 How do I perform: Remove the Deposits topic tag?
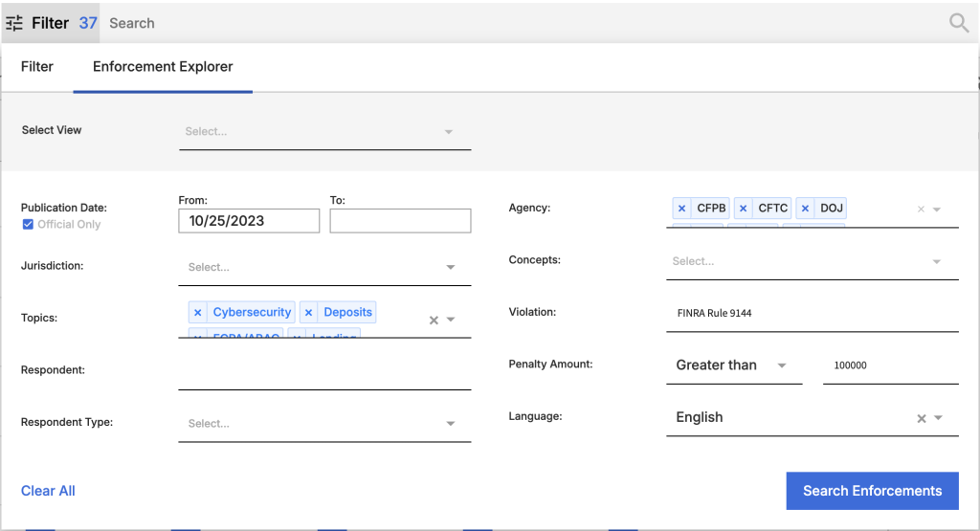click(308, 313)
